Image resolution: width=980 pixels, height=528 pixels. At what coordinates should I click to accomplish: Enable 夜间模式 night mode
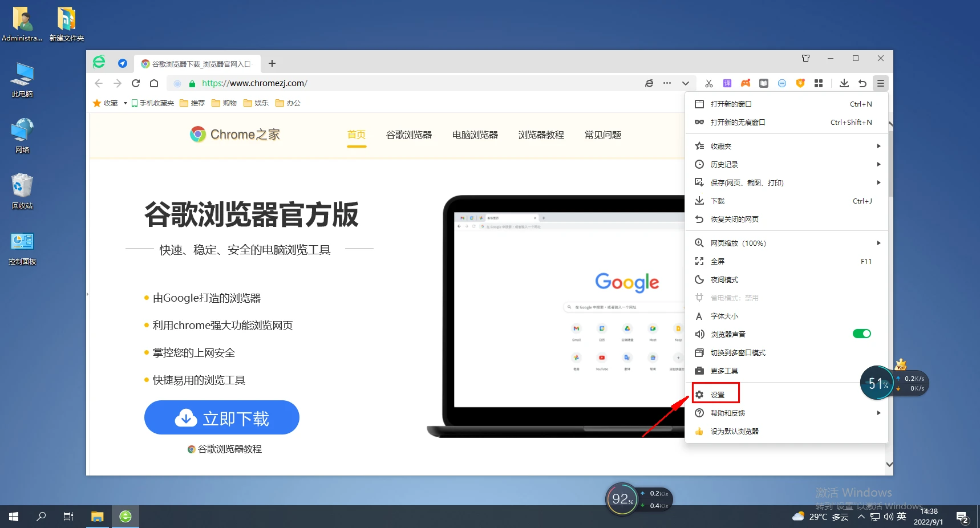(787, 280)
